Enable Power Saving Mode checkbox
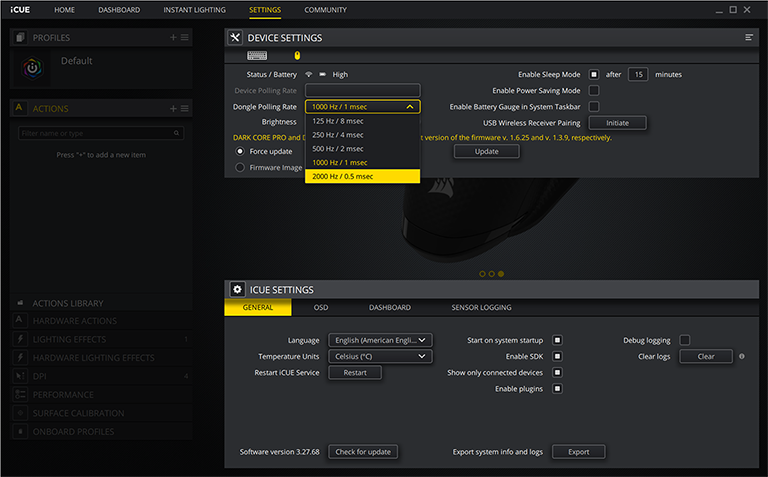This screenshot has height=477, width=768. pos(594,91)
